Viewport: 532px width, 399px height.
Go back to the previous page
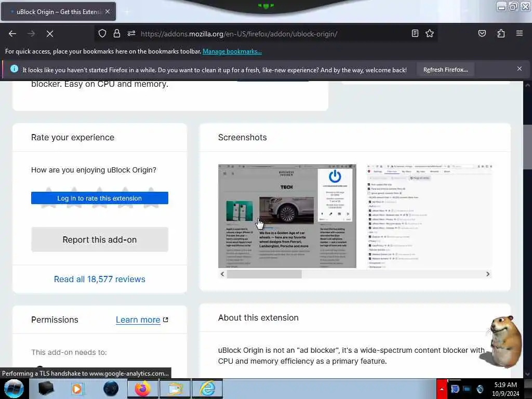(x=12, y=34)
